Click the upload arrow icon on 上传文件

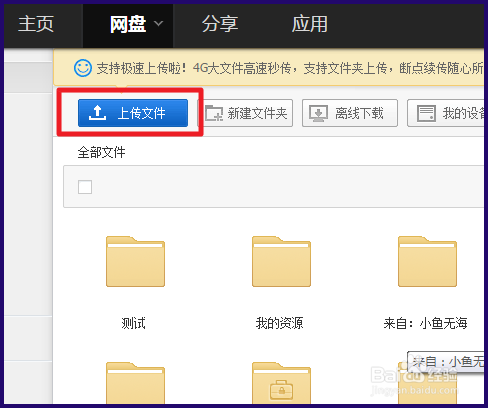click(97, 113)
